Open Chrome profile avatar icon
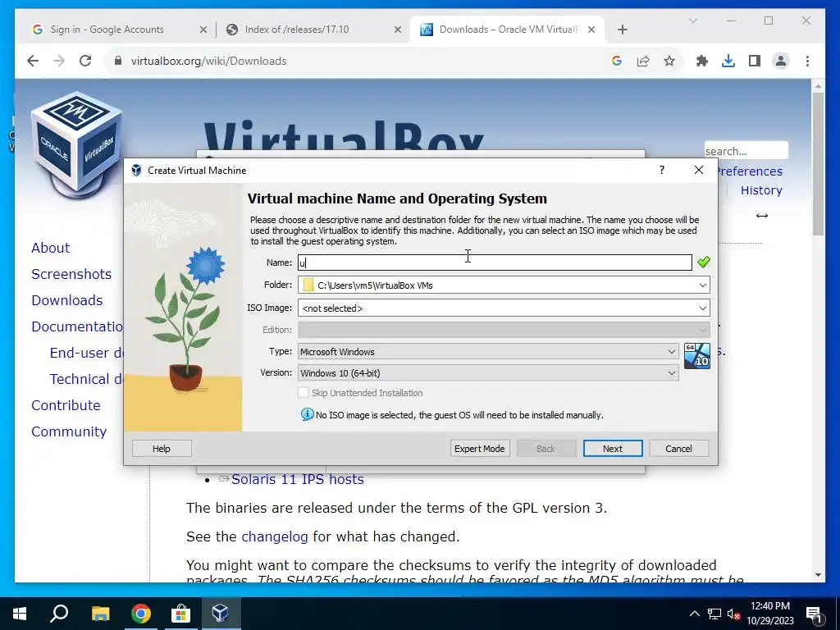Image resolution: width=840 pixels, height=630 pixels. click(781, 61)
